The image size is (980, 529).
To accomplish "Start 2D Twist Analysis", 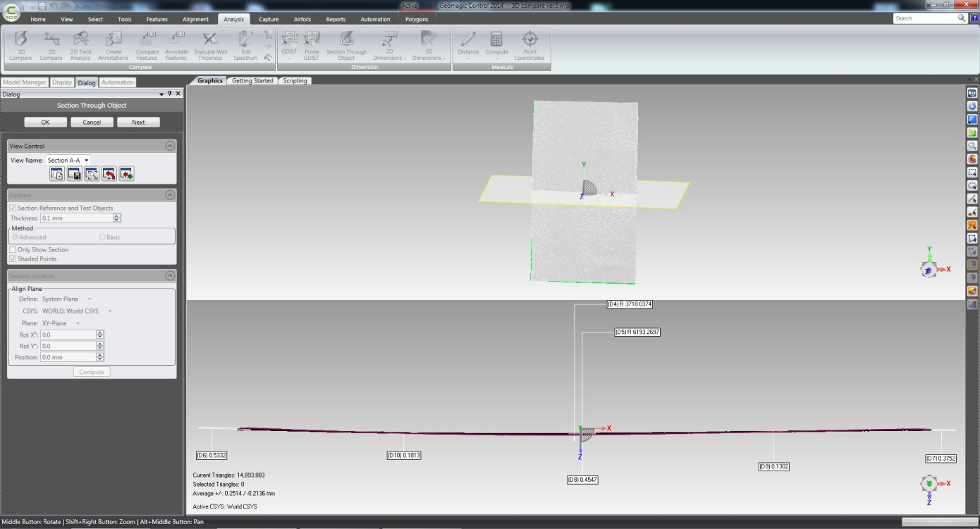I will click(x=80, y=46).
